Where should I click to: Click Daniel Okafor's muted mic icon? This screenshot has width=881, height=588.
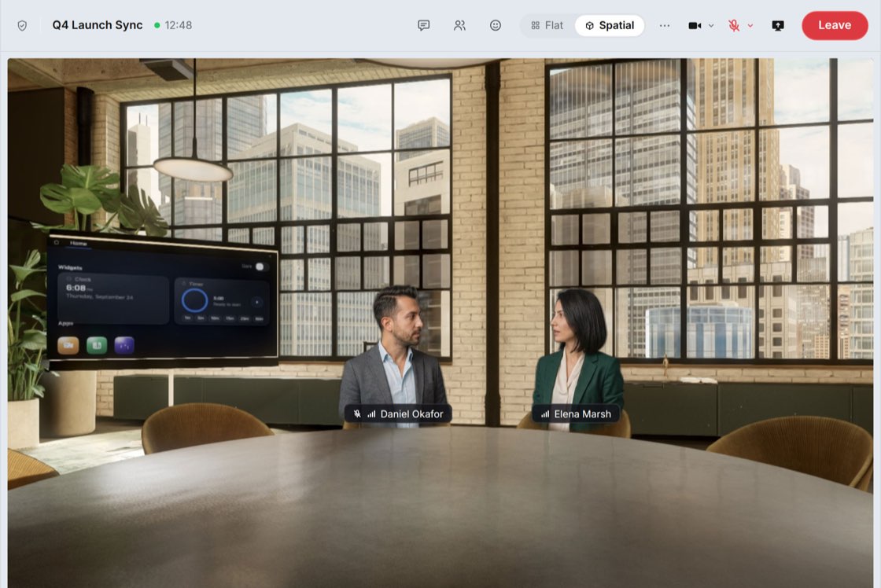click(357, 414)
